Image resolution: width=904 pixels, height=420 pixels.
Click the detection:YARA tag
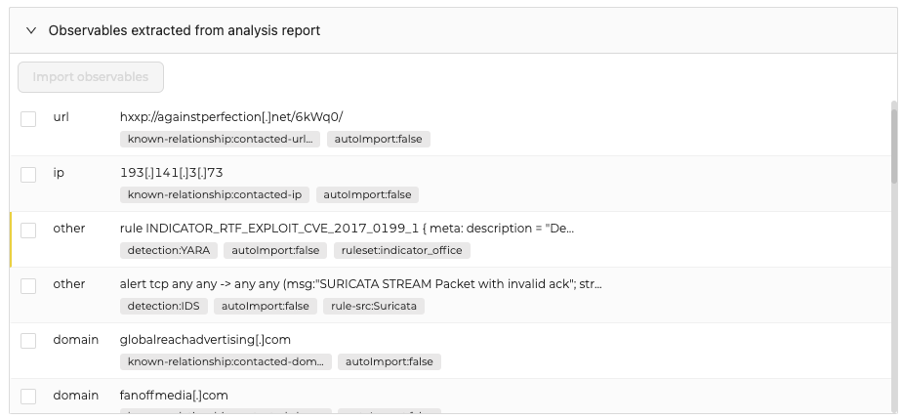click(169, 250)
